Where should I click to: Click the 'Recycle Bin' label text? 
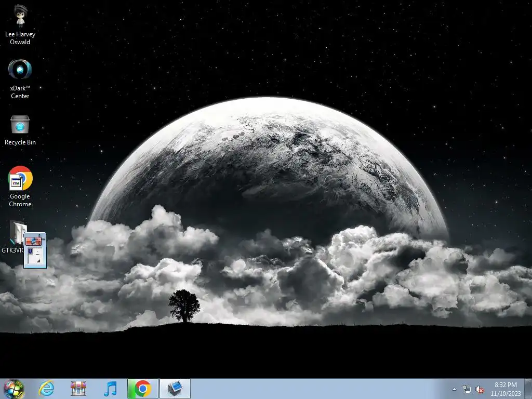tap(20, 142)
